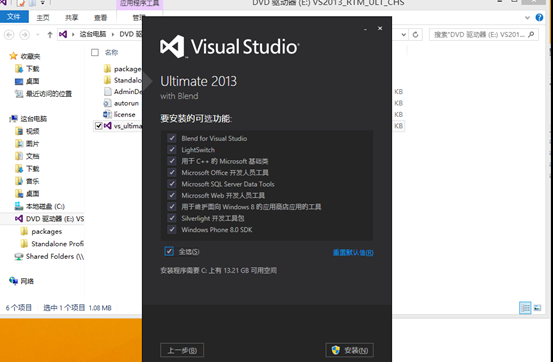
Task: Open 最近访问的位置 in sidebar
Action: (x=49, y=93)
